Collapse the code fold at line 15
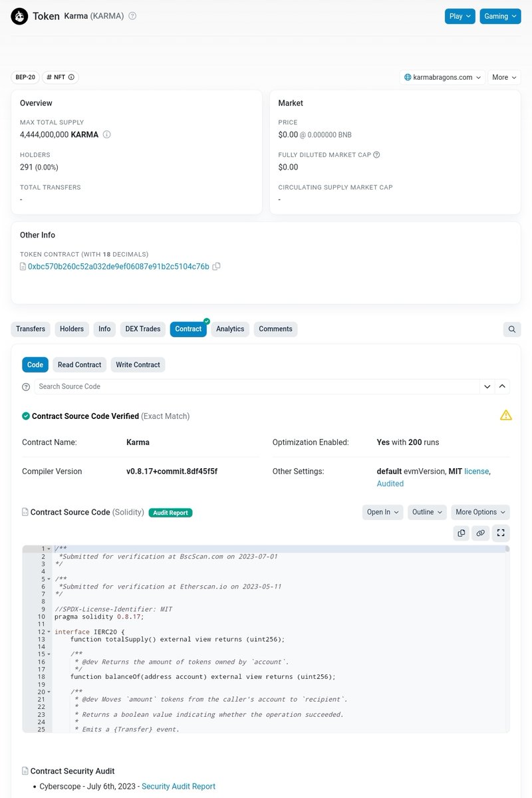Screen dimensions: 532x798 click(x=49, y=654)
